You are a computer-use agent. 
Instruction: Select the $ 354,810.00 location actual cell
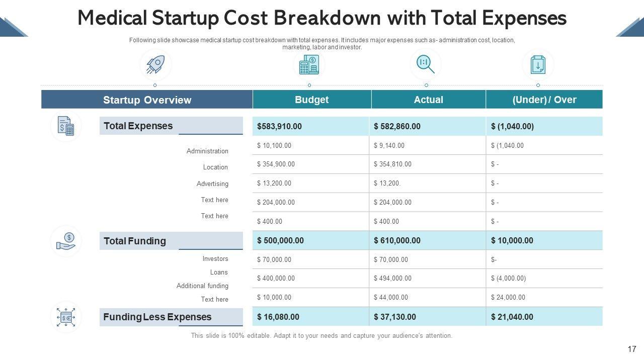click(392, 164)
